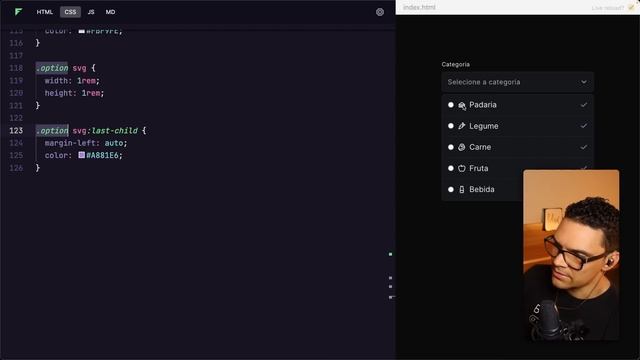The width and height of the screenshot is (640, 360).
Task: Click the 'width: 1rem;' code line
Action: pyautogui.click(x=72, y=81)
